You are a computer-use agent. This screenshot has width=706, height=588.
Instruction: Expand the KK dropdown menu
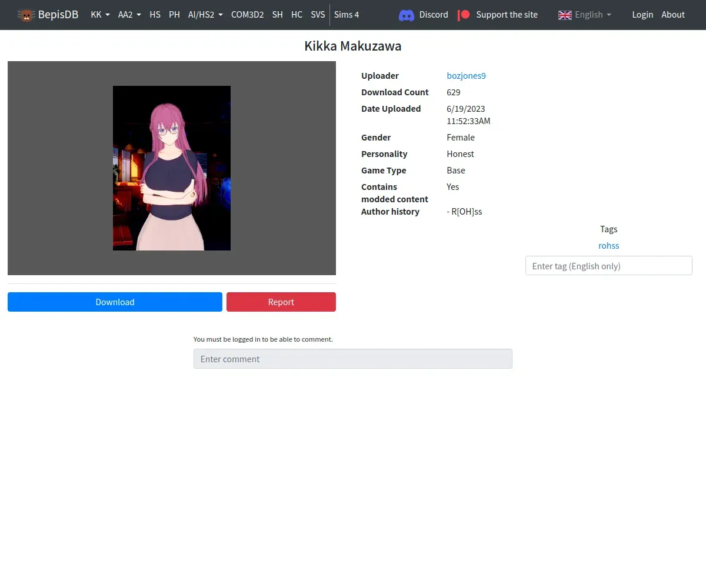pyautogui.click(x=100, y=15)
